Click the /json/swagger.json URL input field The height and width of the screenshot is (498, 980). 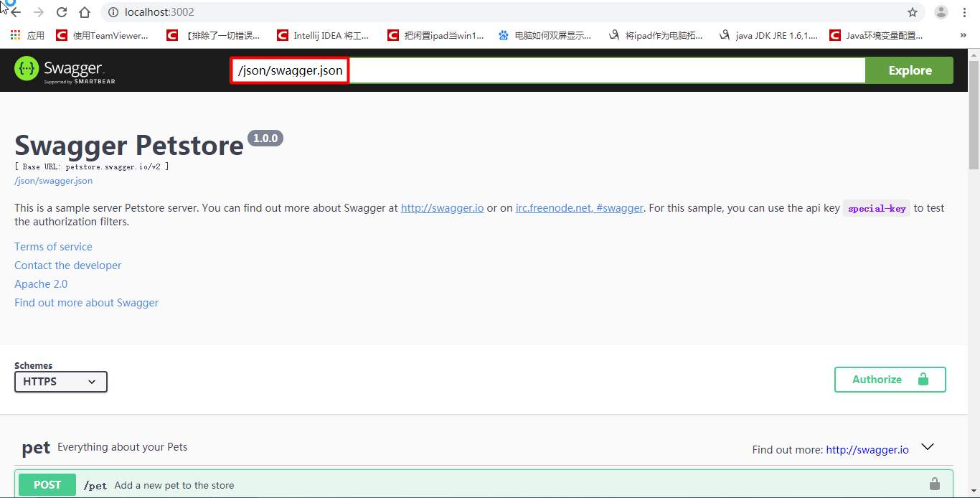289,70
